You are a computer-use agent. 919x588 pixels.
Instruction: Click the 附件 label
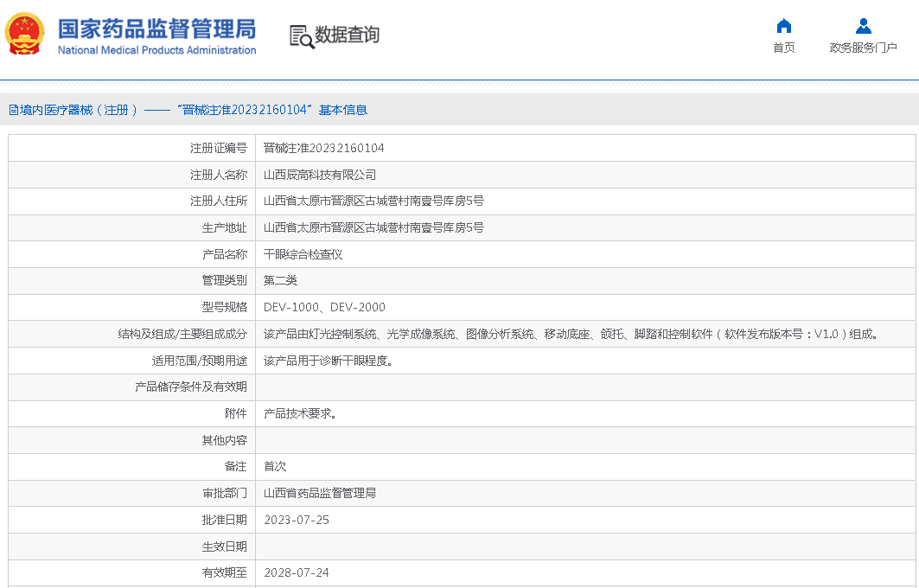[x=236, y=414]
